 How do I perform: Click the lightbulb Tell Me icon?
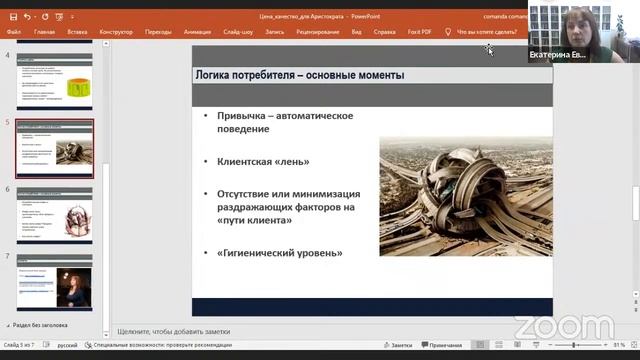coord(448,32)
